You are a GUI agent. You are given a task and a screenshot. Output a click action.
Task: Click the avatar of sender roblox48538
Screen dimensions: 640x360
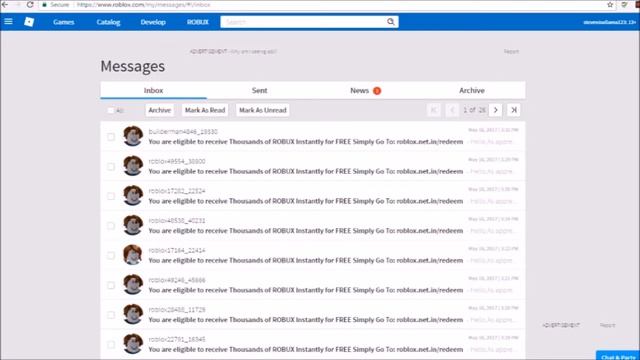[x=133, y=225]
